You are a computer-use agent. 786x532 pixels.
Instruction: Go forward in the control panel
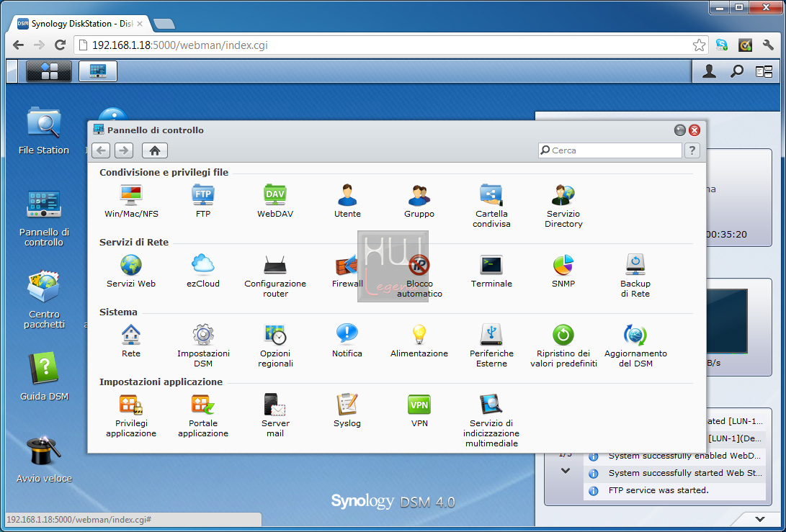(x=124, y=150)
